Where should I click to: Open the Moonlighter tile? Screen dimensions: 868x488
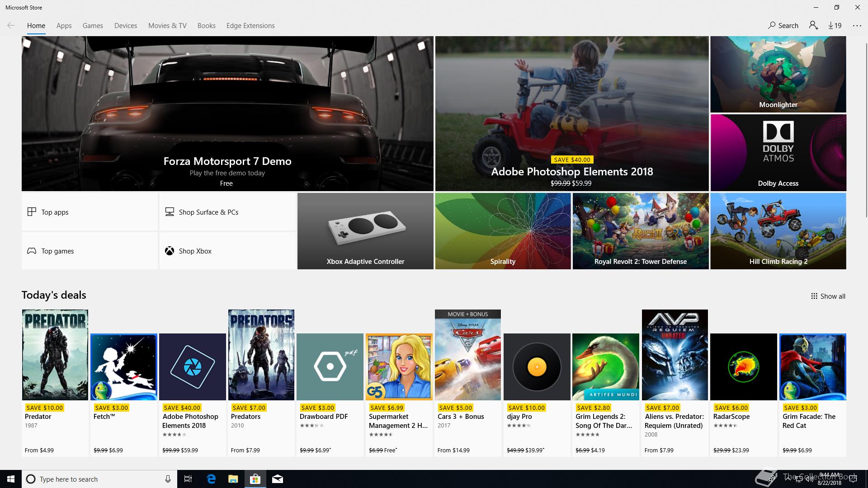(x=778, y=74)
